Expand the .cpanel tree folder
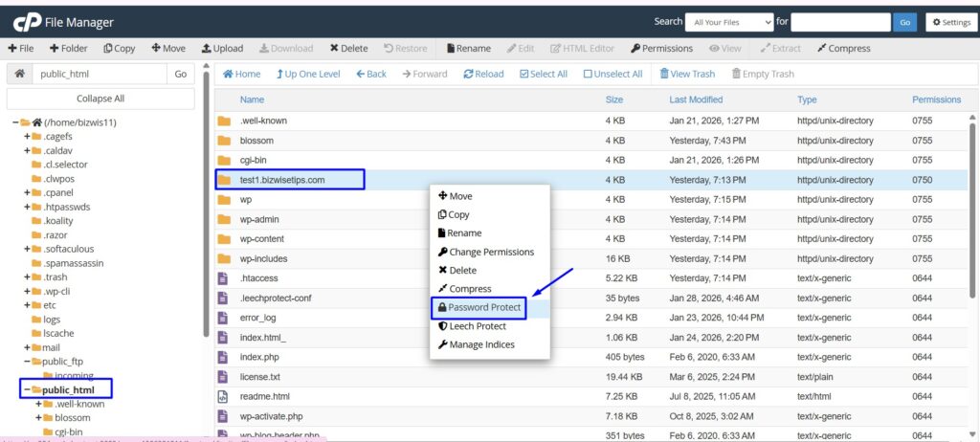Screen dimensions: 980x442 pyautogui.click(x=27, y=192)
